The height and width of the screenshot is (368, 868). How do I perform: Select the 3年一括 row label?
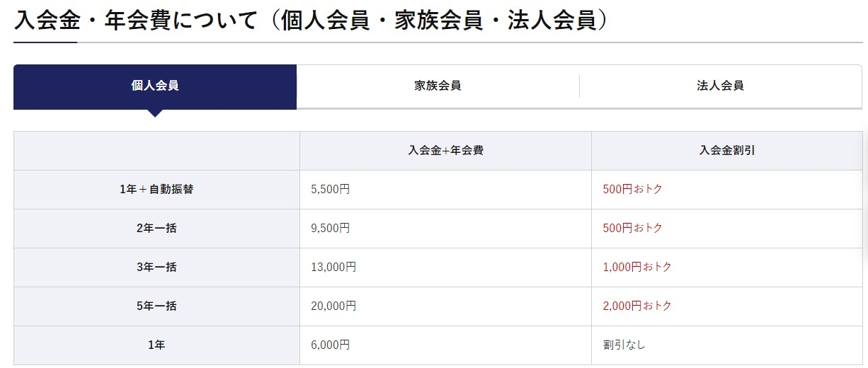pos(156,268)
